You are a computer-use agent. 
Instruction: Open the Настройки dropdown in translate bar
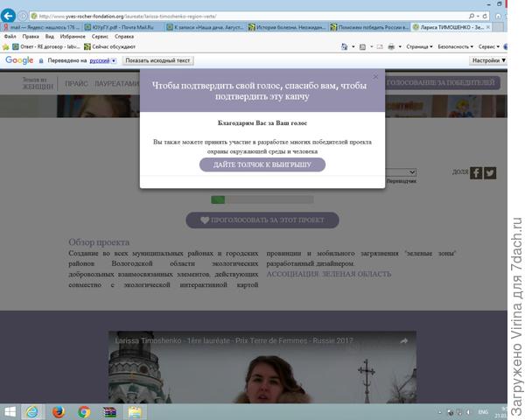(488, 60)
